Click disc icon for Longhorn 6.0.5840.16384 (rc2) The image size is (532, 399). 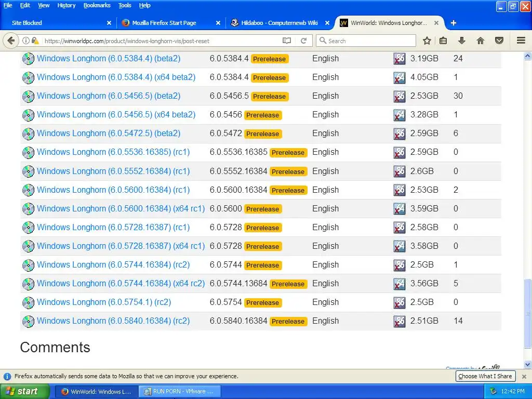[x=28, y=321]
